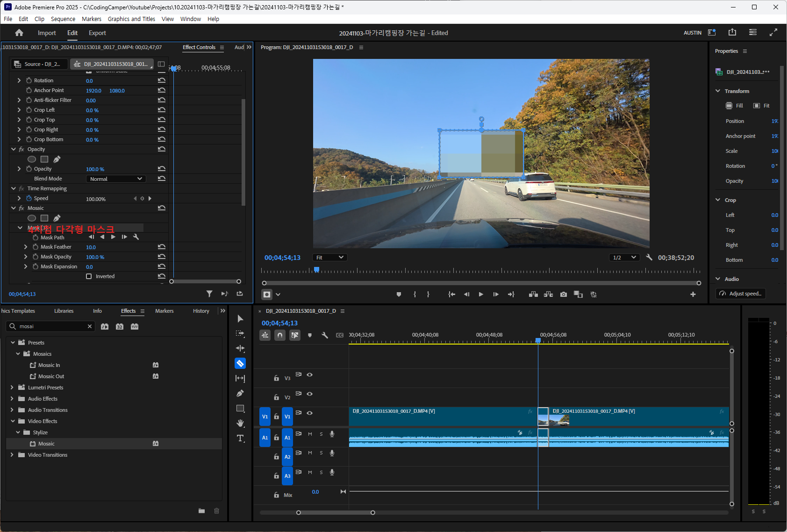Lock the V1 track
787x532 pixels.
click(x=276, y=416)
